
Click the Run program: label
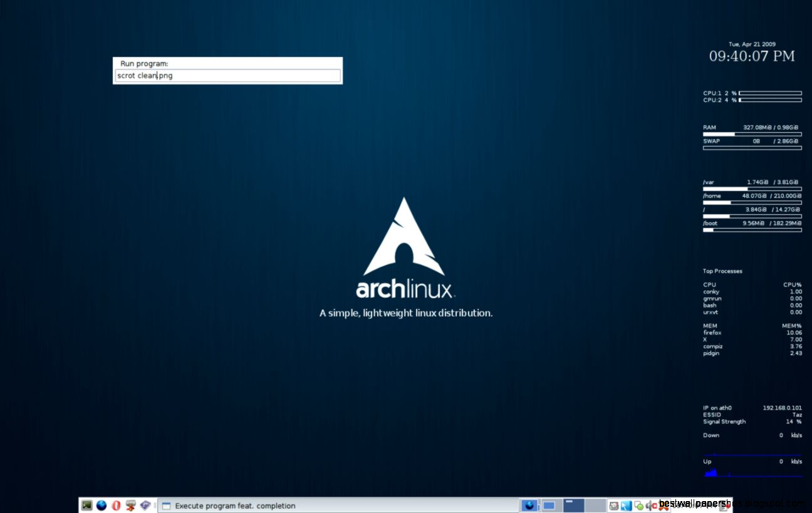pos(144,63)
